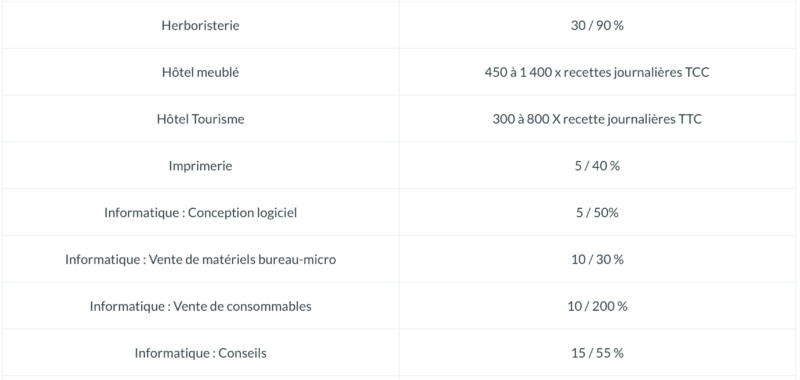The image size is (800, 380).
Task: Select the 30 / 90 % value cell
Action: pyautogui.click(x=597, y=26)
